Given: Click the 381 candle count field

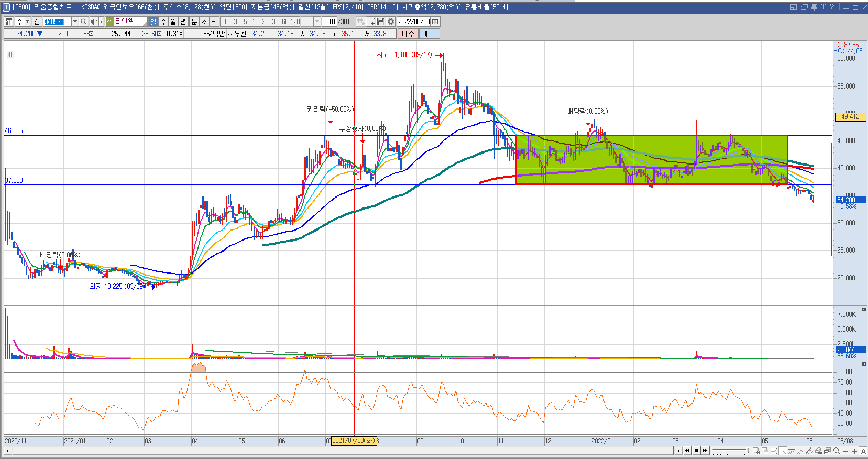Looking at the screenshot, I should coord(331,21).
